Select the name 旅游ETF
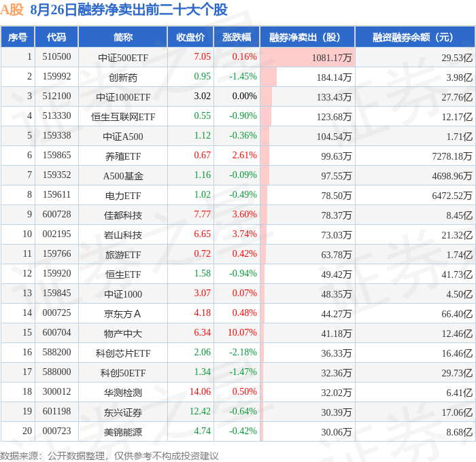The width and height of the screenshot is (476, 462). tap(123, 255)
